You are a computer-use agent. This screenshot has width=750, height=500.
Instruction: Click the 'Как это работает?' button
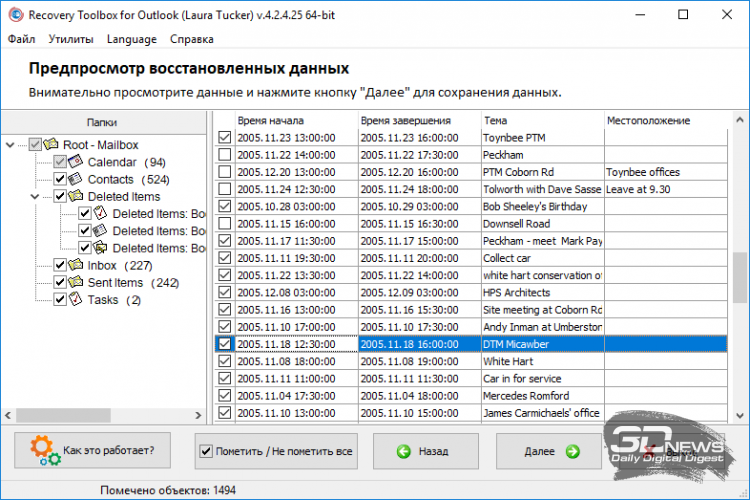[92, 450]
